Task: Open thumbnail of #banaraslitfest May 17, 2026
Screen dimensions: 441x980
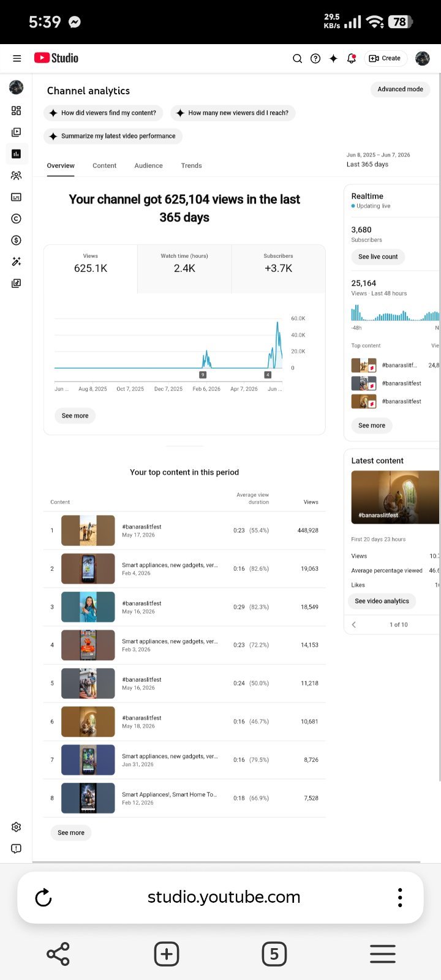Action: pos(88,530)
